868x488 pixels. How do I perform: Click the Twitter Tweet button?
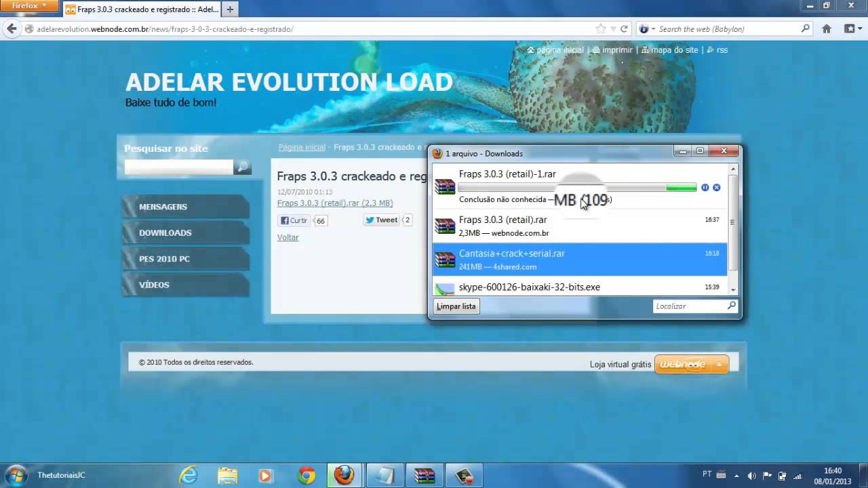pos(381,220)
